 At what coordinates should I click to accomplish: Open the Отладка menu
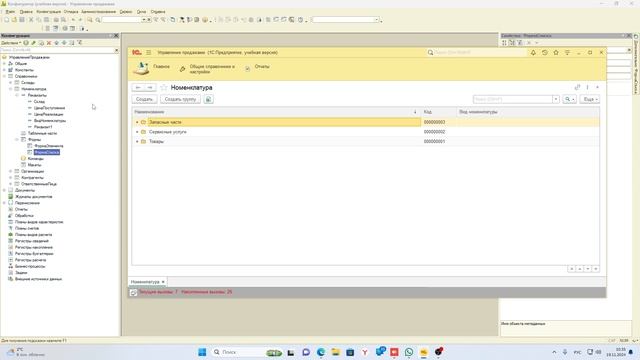pyautogui.click(x=71, y=12)
